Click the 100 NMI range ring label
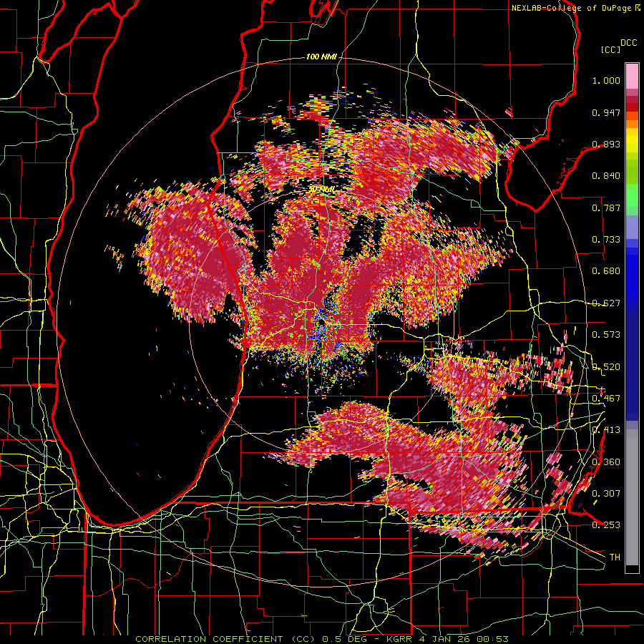 pos(321,57)
